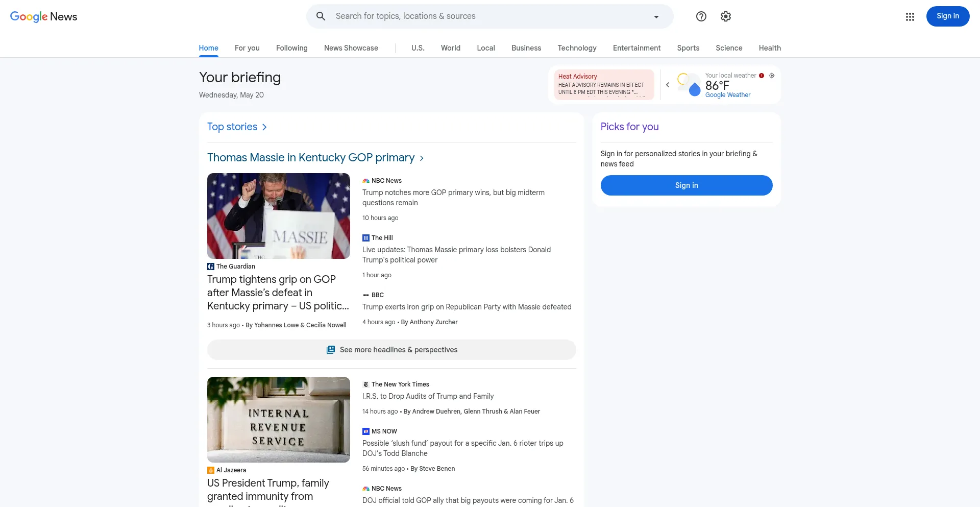Open the Picks for you heading

(x=629, y=127)
